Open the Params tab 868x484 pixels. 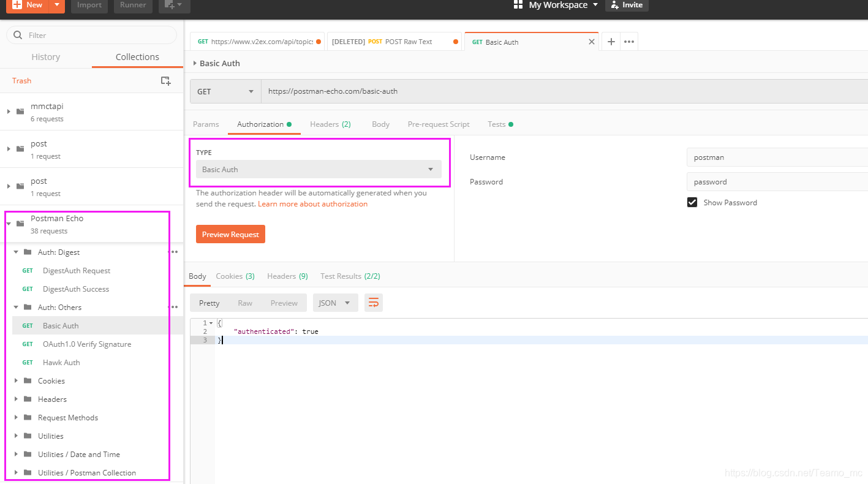point(206,124)
